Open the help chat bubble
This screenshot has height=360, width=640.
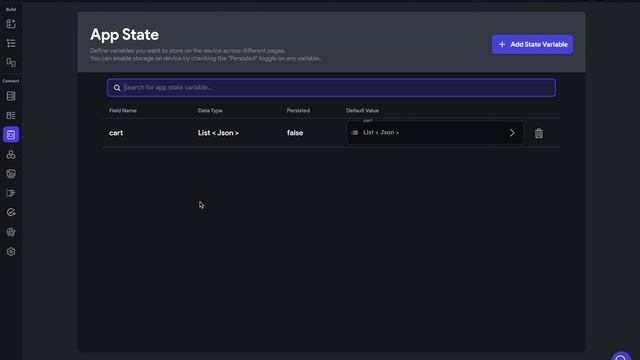(x=621, y=356)
